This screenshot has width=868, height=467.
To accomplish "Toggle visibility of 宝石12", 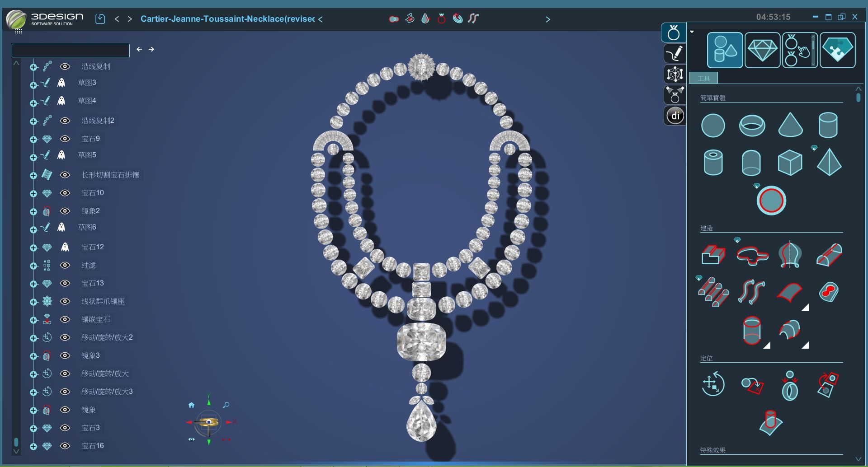I will pyautogui.click(x=65, y=247).
